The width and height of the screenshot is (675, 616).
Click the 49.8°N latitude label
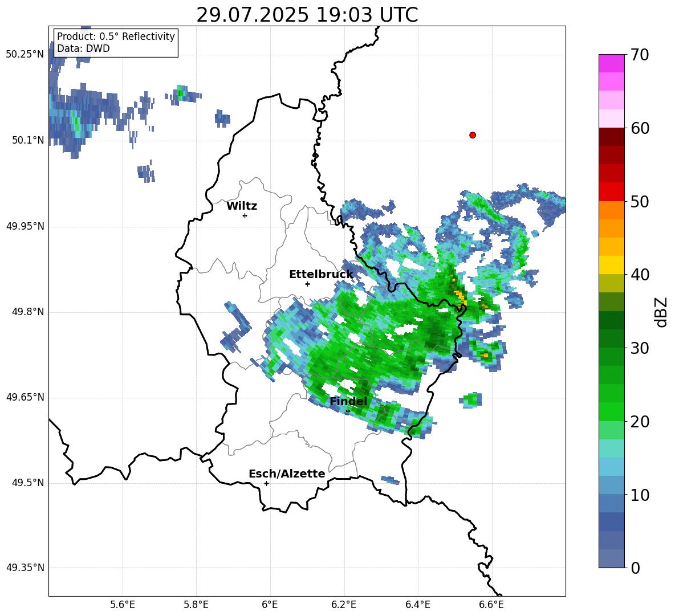coord(28,312)
